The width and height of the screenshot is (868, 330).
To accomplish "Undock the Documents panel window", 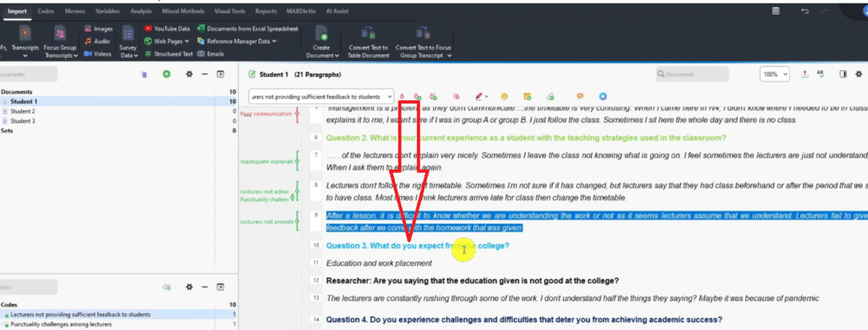I will pyautogui.click(x=220, y=74).
